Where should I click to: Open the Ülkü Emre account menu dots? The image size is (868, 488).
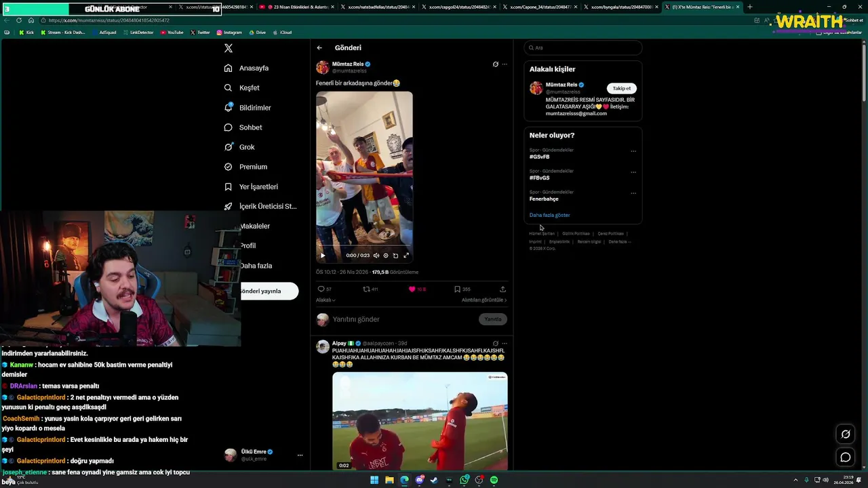coord(300,455)
